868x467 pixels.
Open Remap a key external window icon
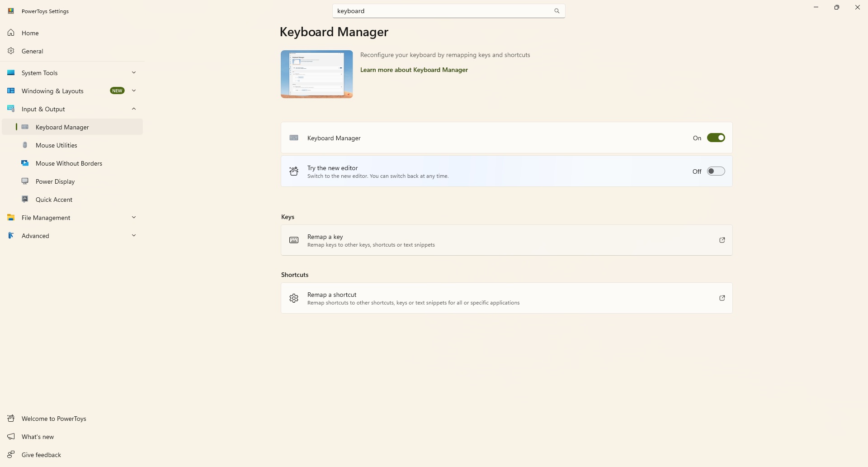tap(722, 240)
